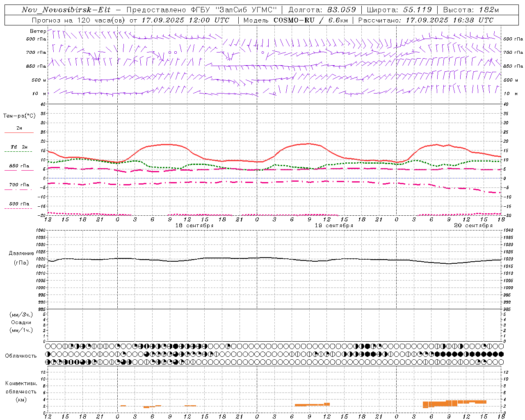Viewport: 525px width, 420px height.
Task: Select the text Предоставлено ФГБУ "ЗапСиб УГМС"
Action: pyautogui.click(x=202, y=10)
